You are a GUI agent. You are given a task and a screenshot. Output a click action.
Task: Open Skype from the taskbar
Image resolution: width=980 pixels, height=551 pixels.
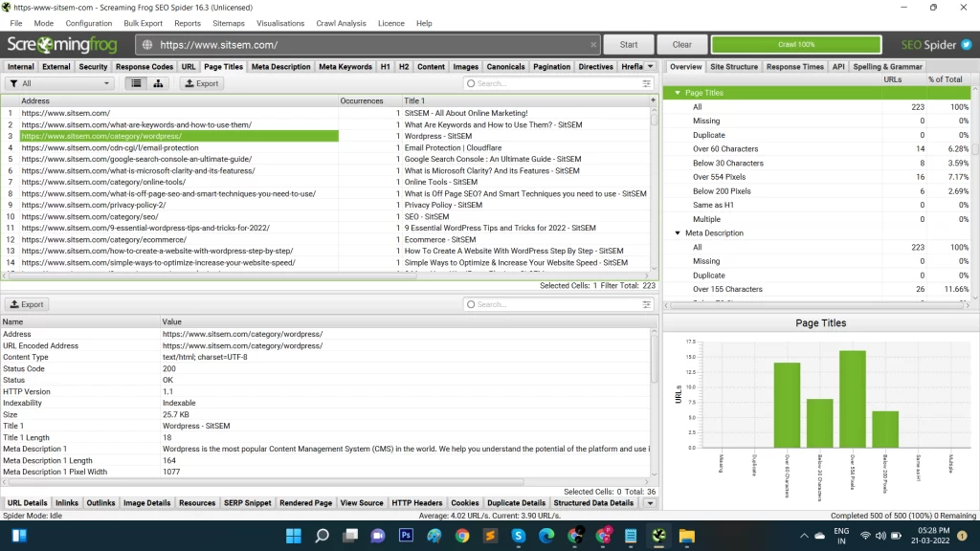pos(518,536)
